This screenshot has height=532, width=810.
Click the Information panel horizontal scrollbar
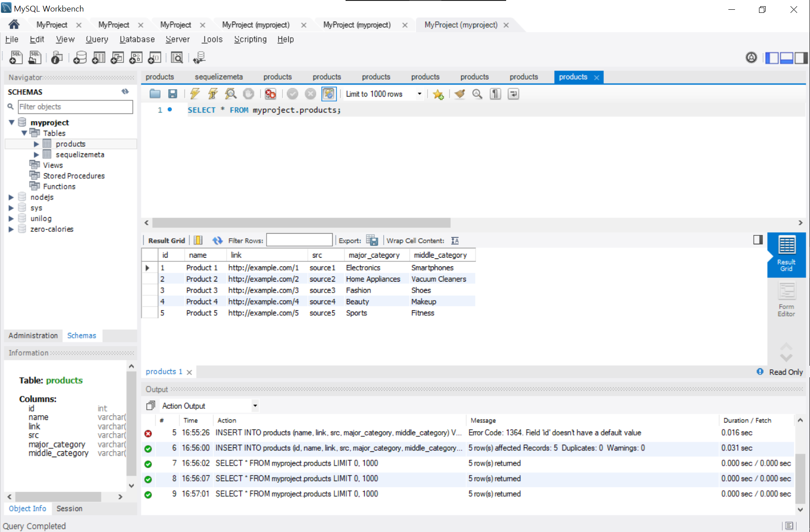click(x=58, y=497)
